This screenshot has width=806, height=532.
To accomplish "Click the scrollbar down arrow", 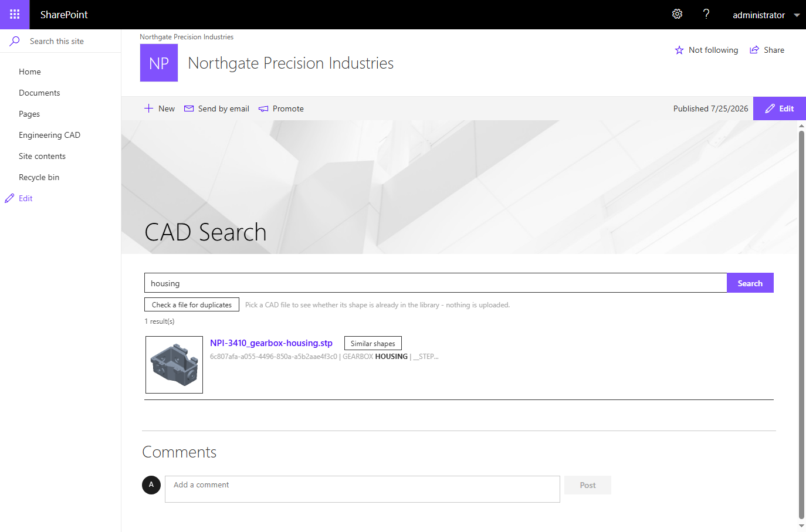I will click(x=802, y=526).
